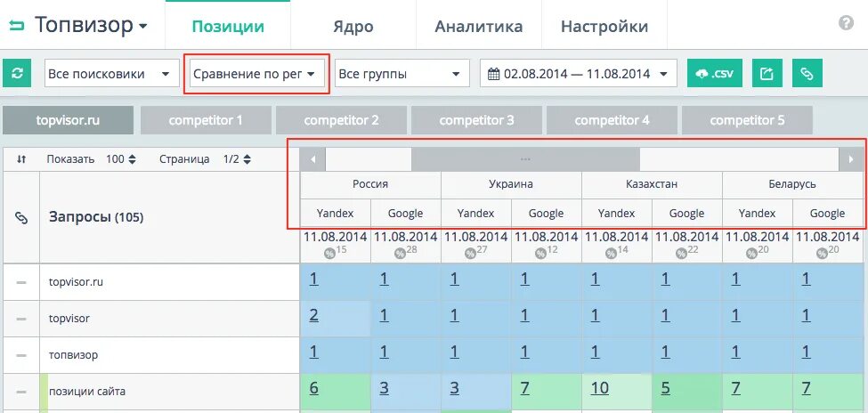Viewport: 868px width, 413px height.
Task: Select the competitor 2 tab
Action: [341, 120]
